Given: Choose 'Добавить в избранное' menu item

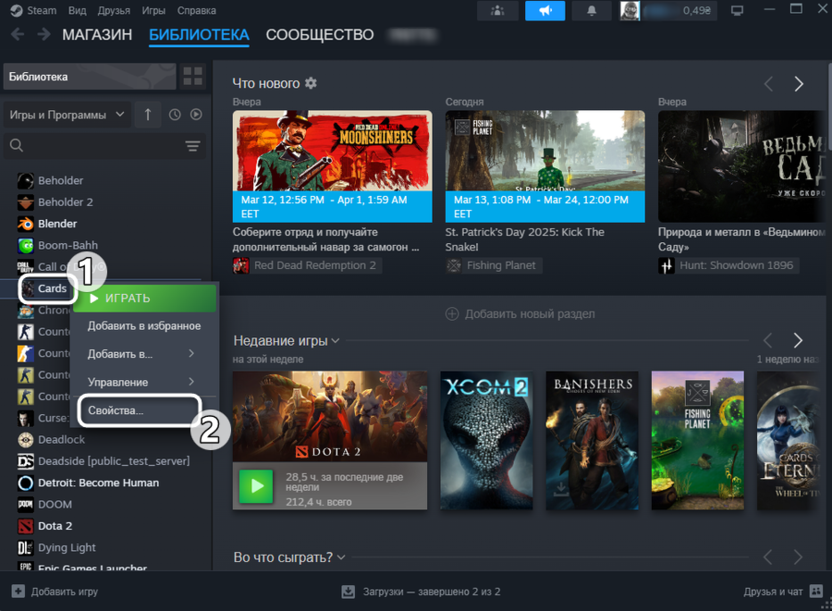Looking at the screenshot, I should coord(144,326).
